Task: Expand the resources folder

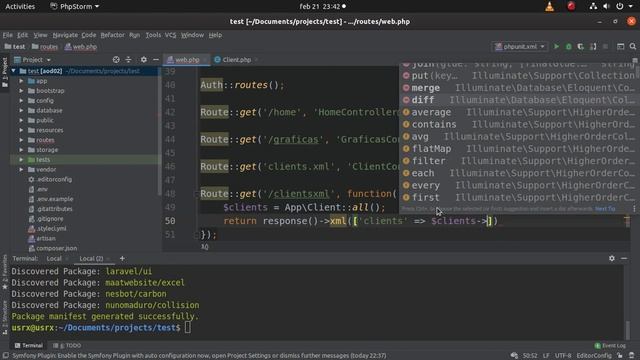Action: coord(21,130)
